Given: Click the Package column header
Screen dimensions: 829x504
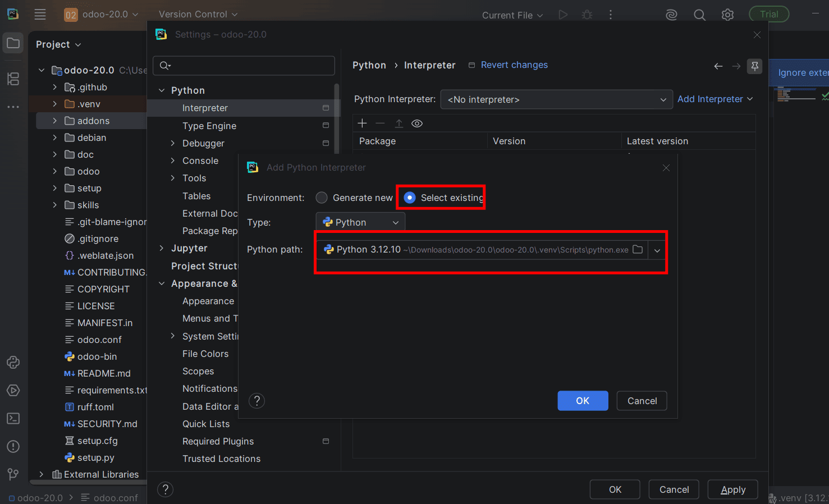Looking at the screenshot, I should click(x=377, y=141).
